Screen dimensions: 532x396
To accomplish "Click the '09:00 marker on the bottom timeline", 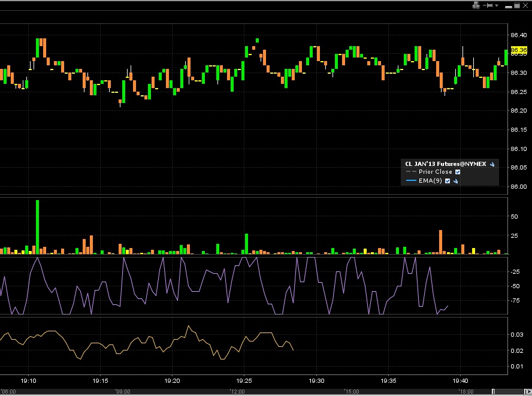I will tap(123, 391).
